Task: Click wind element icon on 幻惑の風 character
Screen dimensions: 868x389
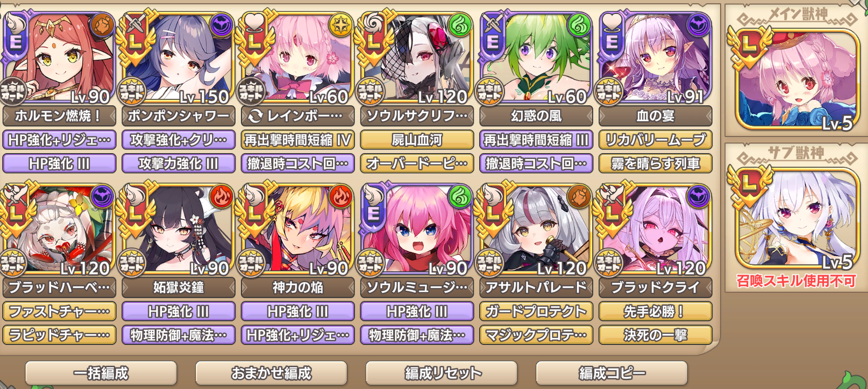Action: tap(579, 25)
